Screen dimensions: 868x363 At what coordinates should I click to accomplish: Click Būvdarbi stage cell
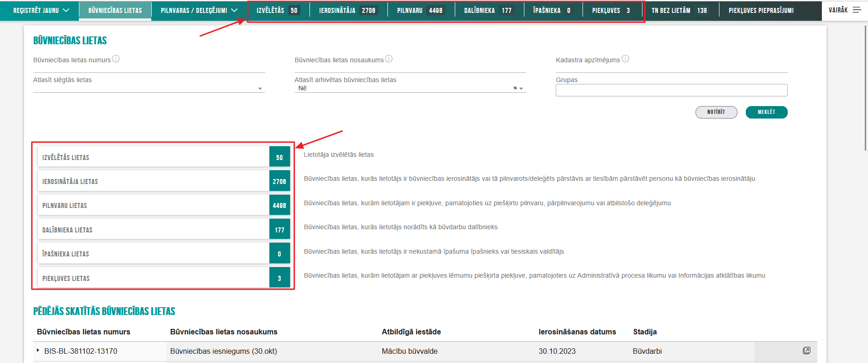pyautogui.click(x=647, y=351)
